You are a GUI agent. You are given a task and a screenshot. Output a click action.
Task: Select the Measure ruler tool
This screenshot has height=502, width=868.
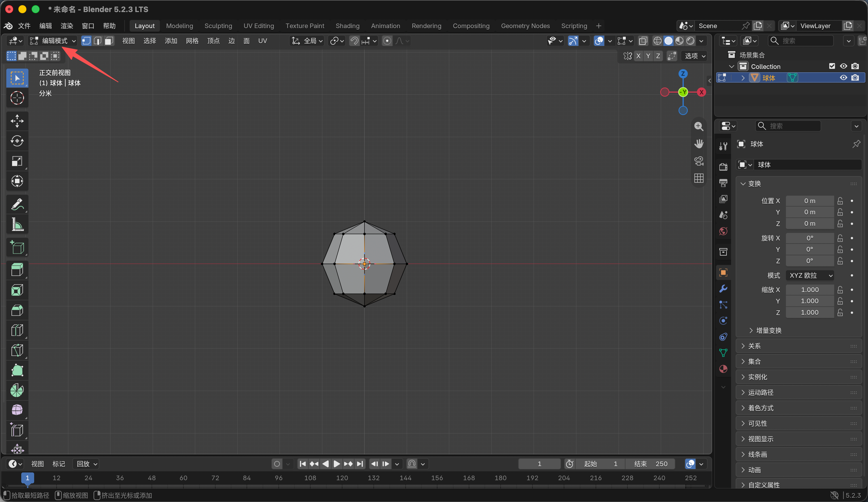pos(17,225)
